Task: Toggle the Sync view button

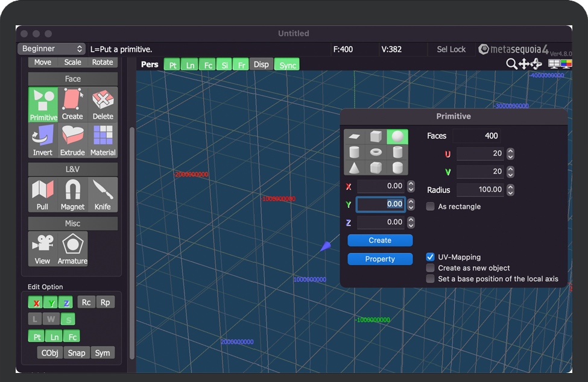Action: tap(287, 64)
